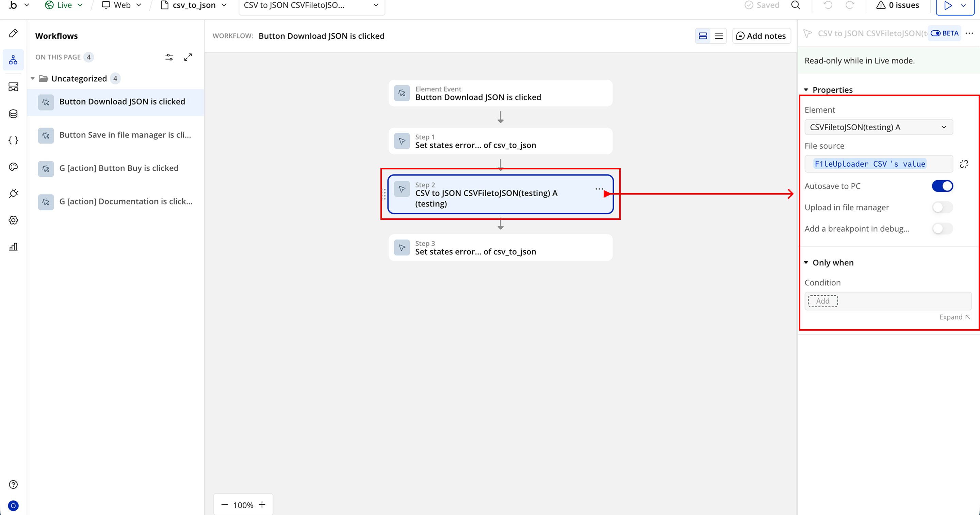Click the workflow filter sliders icon
The height and width of the screenshot is (515, 980).
pyautogui.click(x=169, y=57)
